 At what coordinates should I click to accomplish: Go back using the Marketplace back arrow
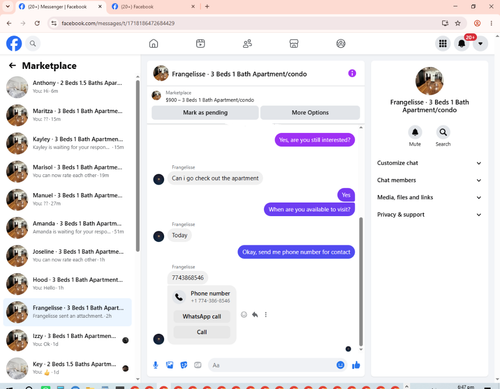tap(12, 66)
